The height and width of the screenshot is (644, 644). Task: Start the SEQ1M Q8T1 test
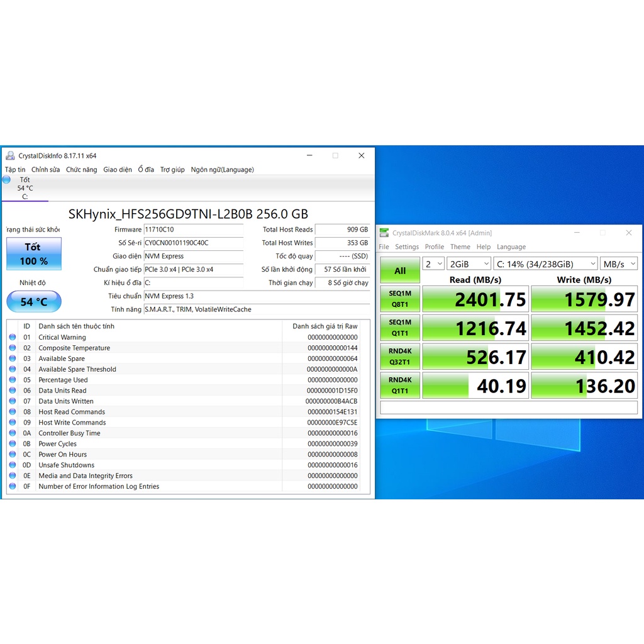pos(400,299)
